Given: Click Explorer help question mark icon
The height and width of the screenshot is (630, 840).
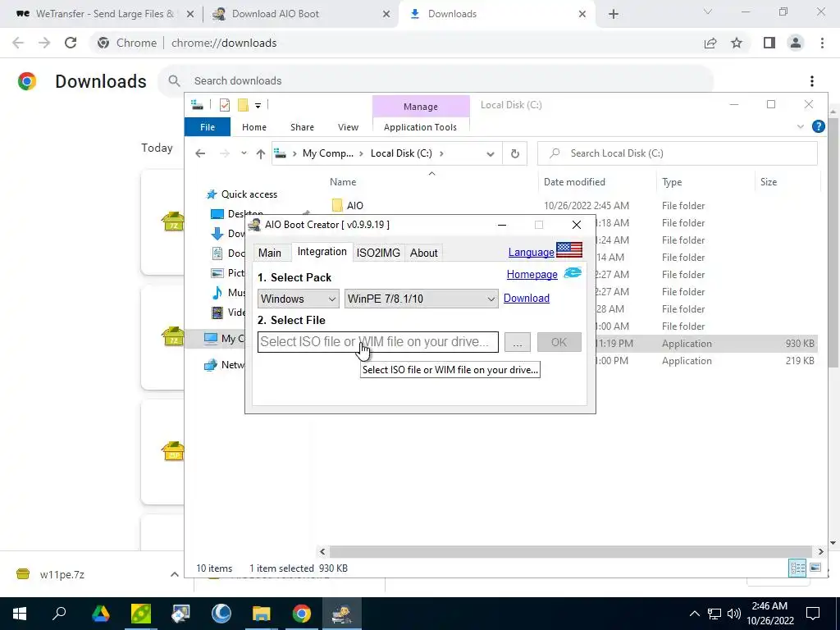Looking at the screenshot, I should click(x=818, y=126).
